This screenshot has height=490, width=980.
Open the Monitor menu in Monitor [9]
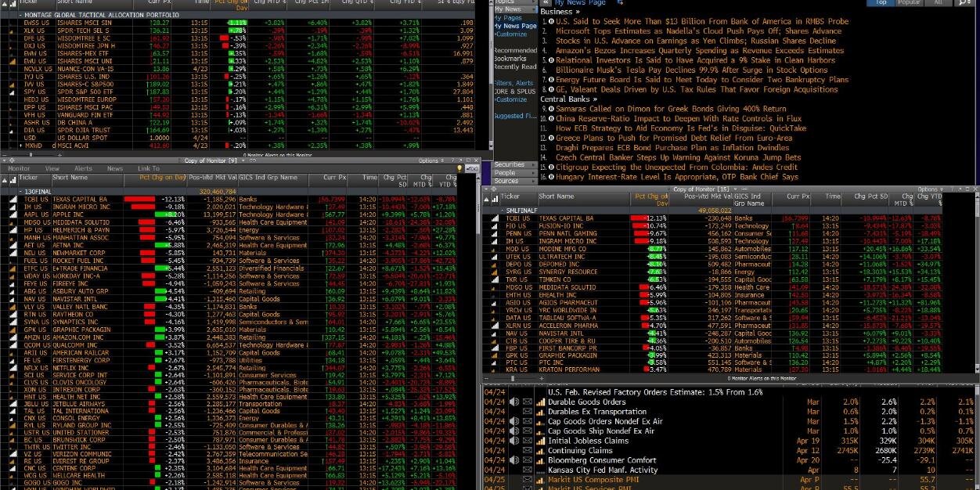19,168
